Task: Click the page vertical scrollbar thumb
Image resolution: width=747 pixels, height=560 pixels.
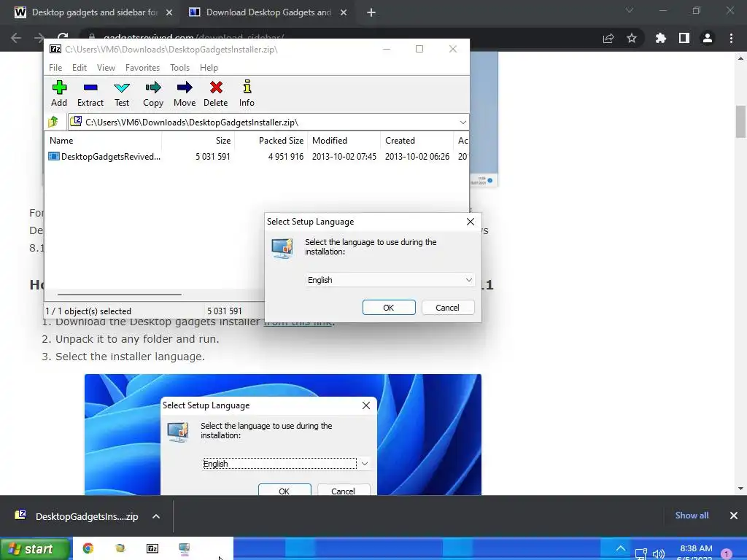Action: (740, 122)
